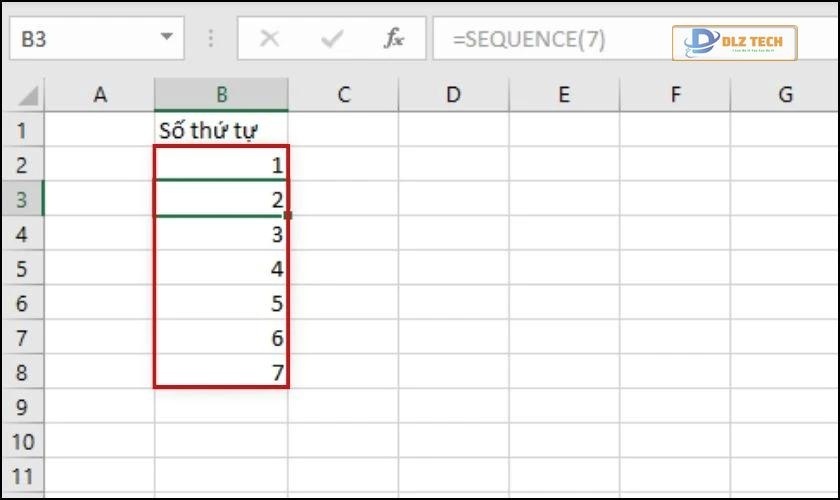Click the formula bar with =SEQUENCE(7)

tap(550, 39)
